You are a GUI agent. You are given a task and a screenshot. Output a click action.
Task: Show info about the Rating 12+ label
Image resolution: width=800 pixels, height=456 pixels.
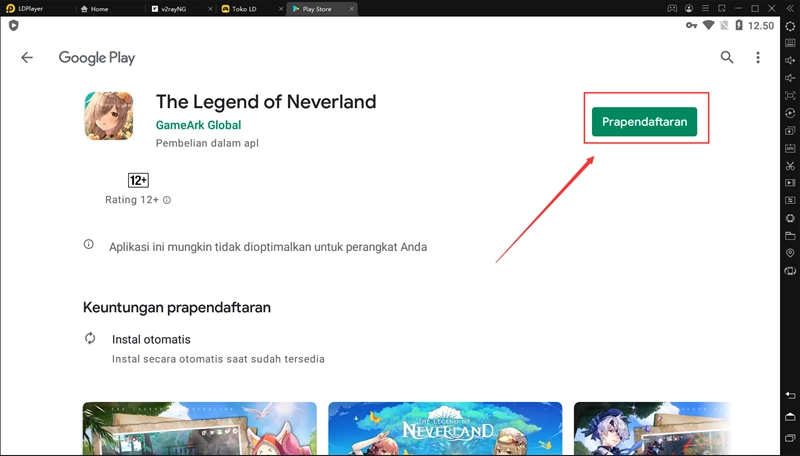tap(167, 200)
